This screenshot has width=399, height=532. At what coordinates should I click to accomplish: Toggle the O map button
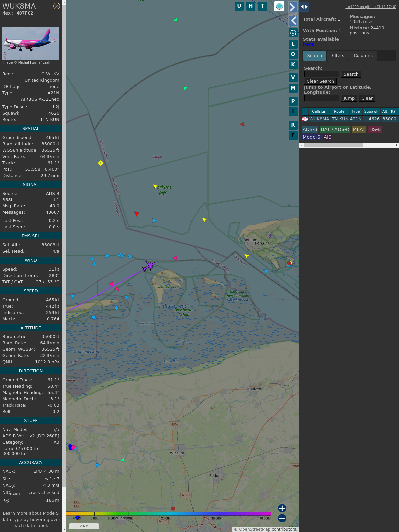(x=293, y=54)
